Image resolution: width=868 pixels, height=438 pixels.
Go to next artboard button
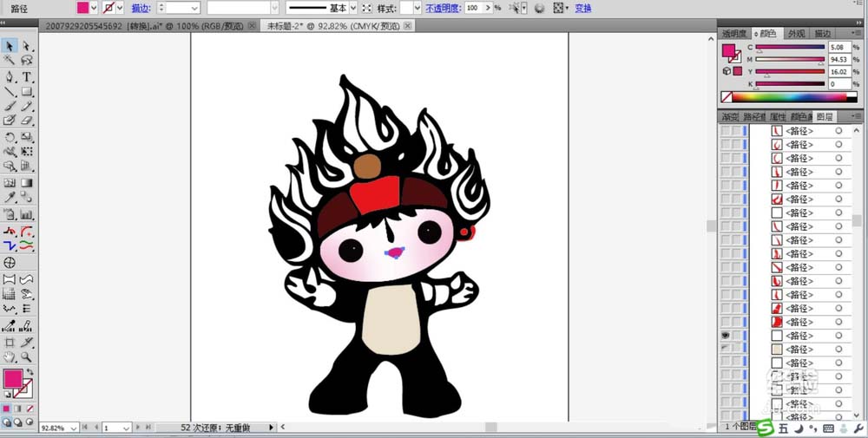(x=139, y=428)
